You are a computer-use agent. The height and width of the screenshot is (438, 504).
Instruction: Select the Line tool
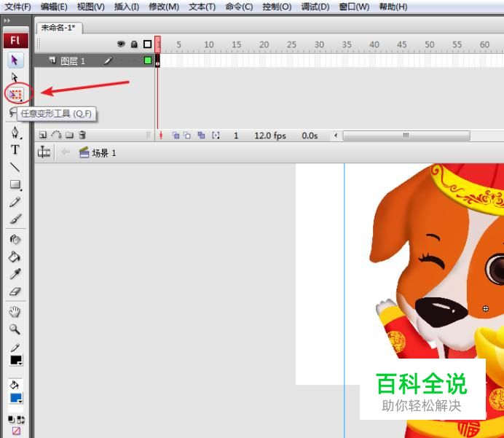(x=15, y=167)
